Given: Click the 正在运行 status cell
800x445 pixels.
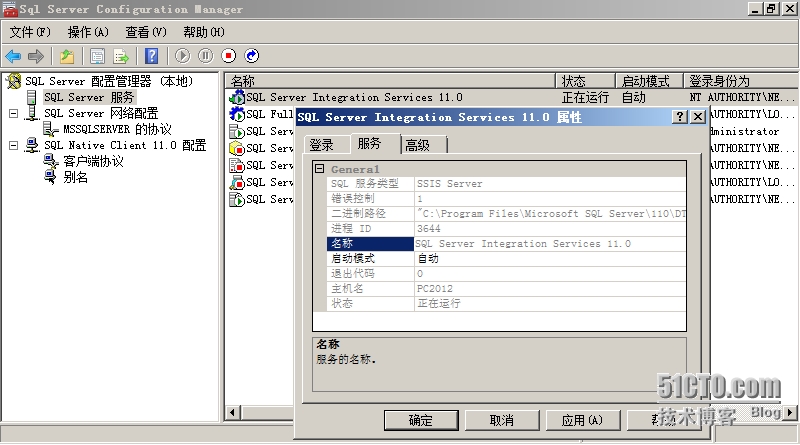Looking at the screenshot, I should (x=585, y=97).
